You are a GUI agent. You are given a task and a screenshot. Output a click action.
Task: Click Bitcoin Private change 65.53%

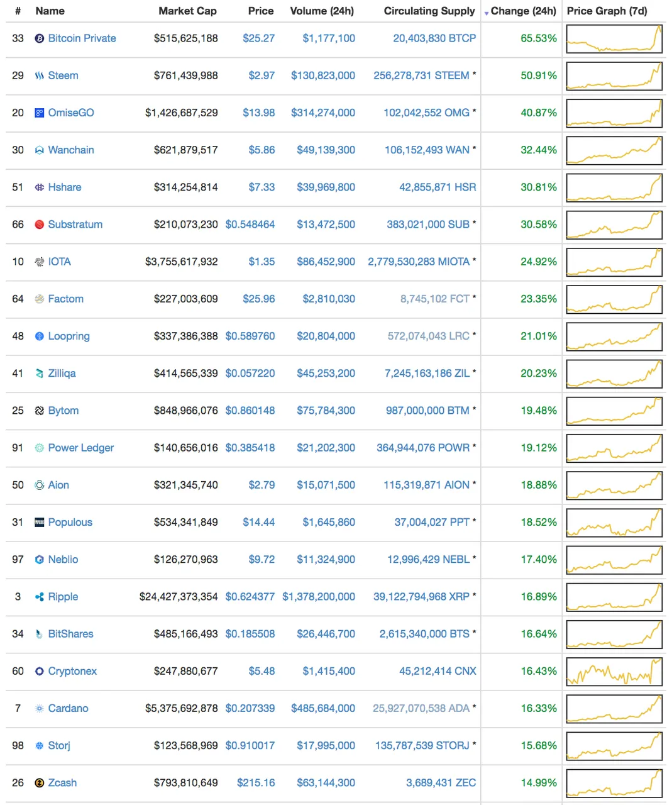pos(539,38)
